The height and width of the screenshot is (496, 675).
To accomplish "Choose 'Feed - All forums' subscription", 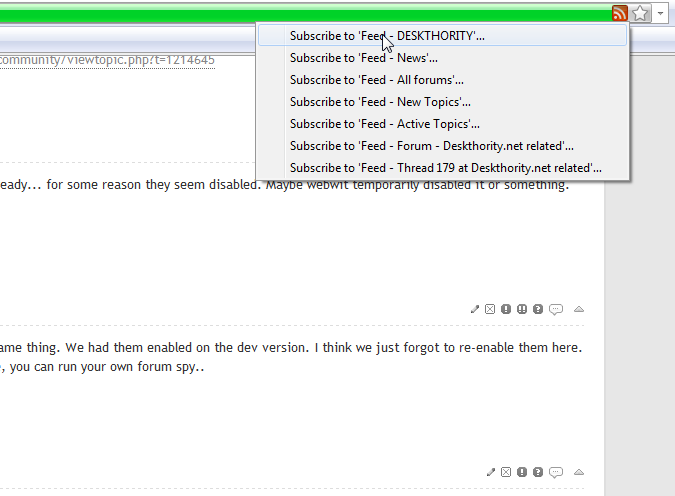I will (377, 79).
